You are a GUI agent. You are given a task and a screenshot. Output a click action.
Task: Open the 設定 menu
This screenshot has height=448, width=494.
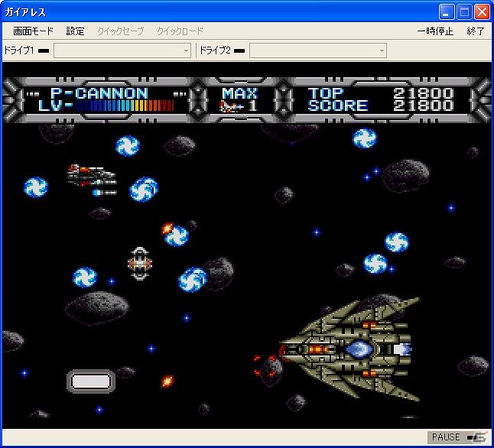pyautogui.click(x=75, y=31)
